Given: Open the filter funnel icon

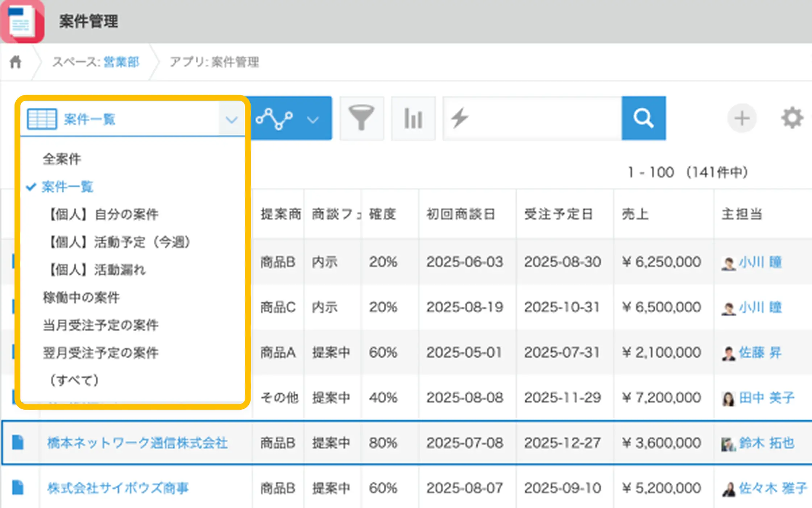Looking at the screenshot, I should (x=361, y=118).
